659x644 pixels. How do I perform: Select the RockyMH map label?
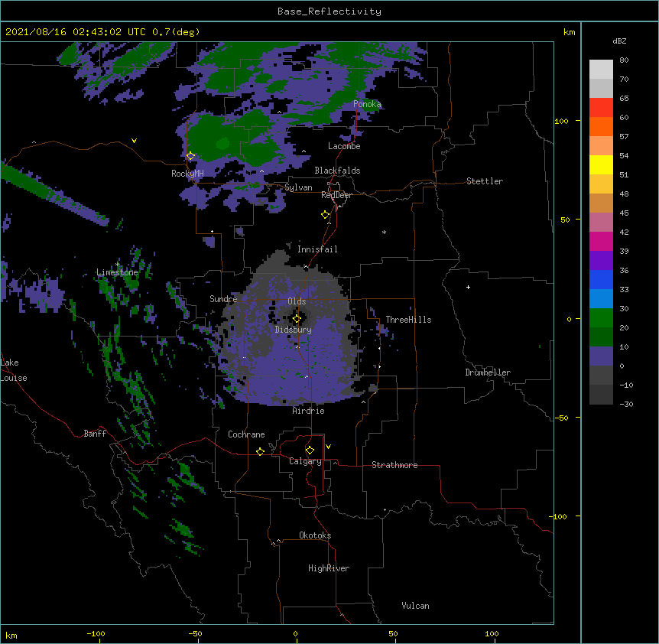pos(187,174)
